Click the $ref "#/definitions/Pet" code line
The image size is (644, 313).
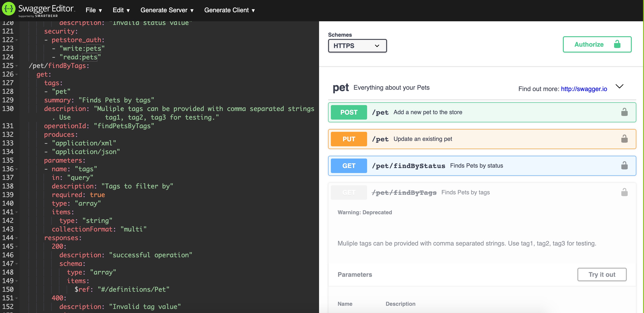click(x=122, y=289)
